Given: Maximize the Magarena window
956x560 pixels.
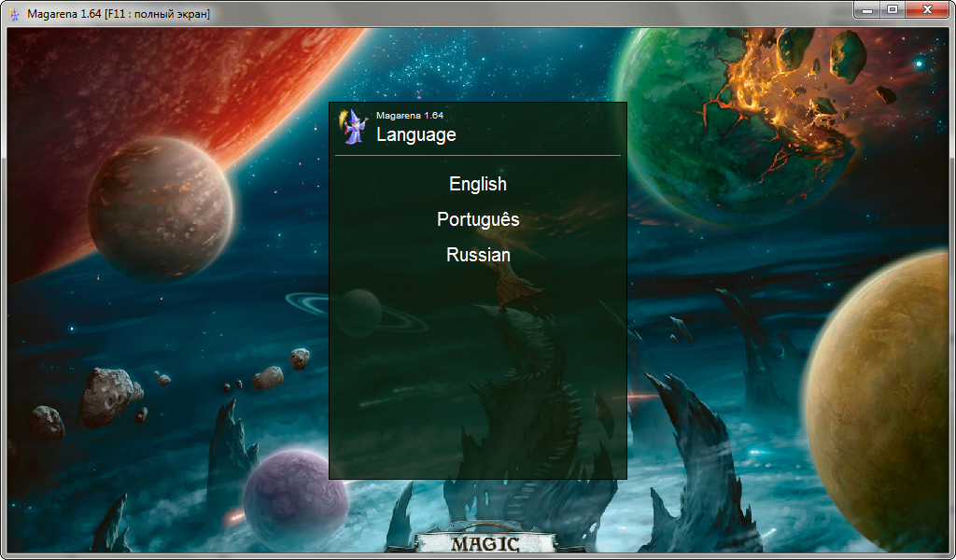Looking at the screenshot, I should 893,10.
